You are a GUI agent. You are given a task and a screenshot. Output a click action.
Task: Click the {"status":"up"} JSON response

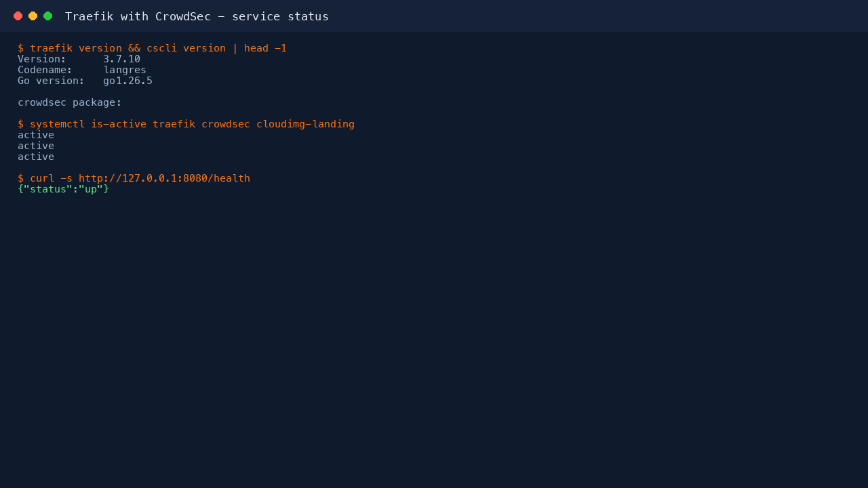[63, 189]
